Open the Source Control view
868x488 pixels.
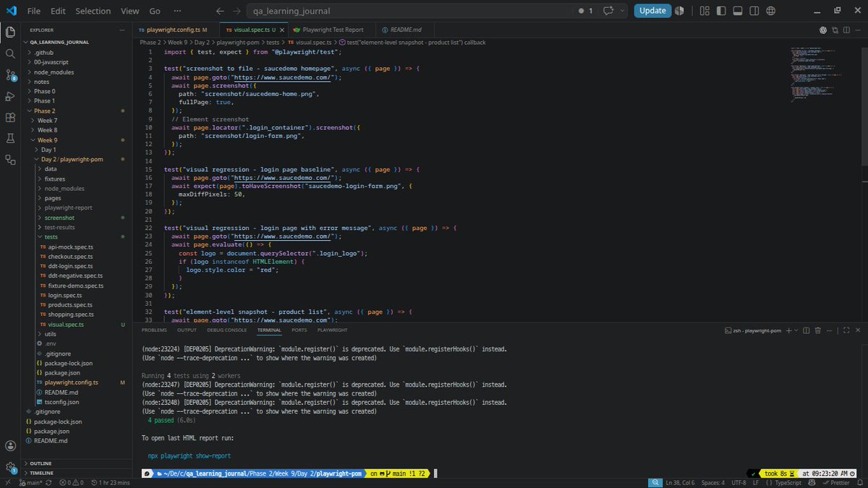10,74
